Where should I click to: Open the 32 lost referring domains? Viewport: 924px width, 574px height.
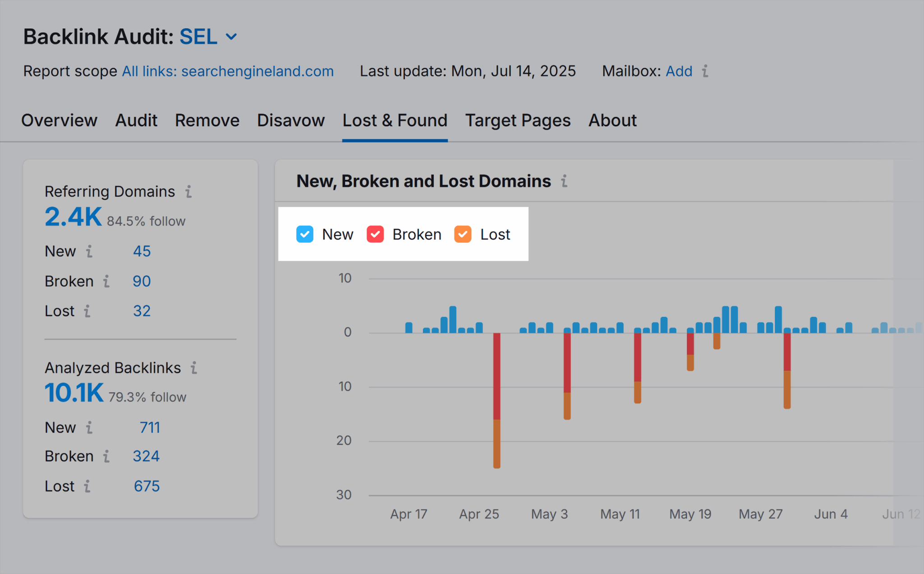click(142, 311)
